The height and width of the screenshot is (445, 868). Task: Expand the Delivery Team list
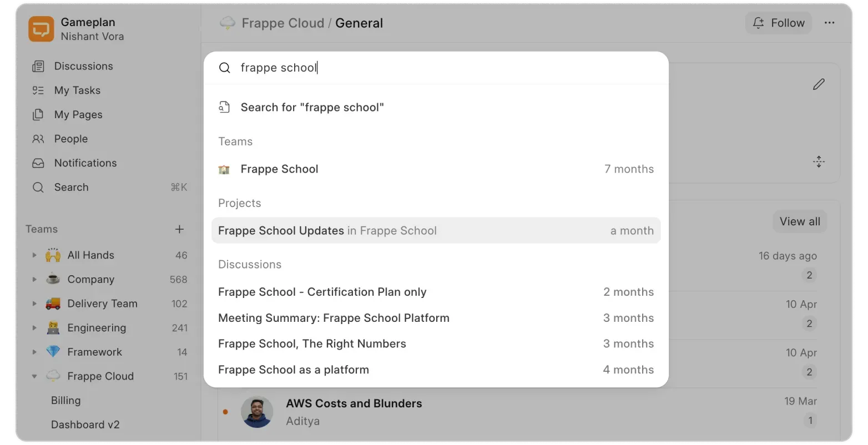(33, 304)
